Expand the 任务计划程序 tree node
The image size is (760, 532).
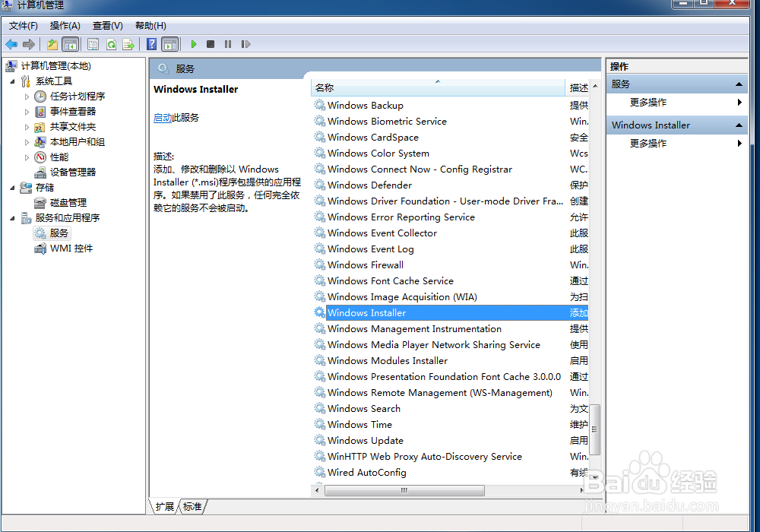(x=27, y=97)
